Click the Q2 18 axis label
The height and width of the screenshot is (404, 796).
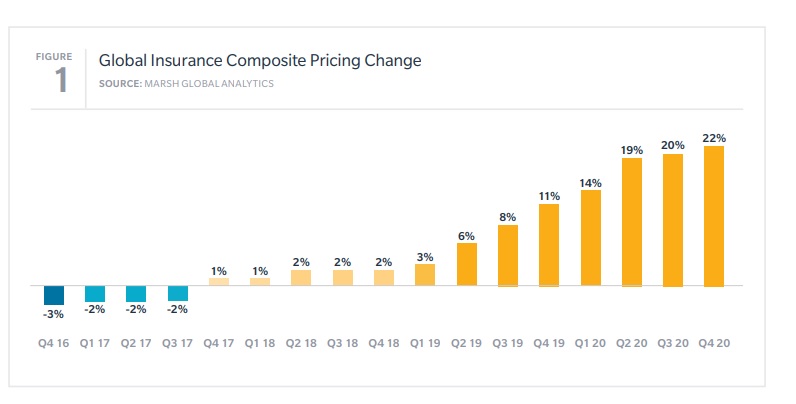[x=301, y=342]
